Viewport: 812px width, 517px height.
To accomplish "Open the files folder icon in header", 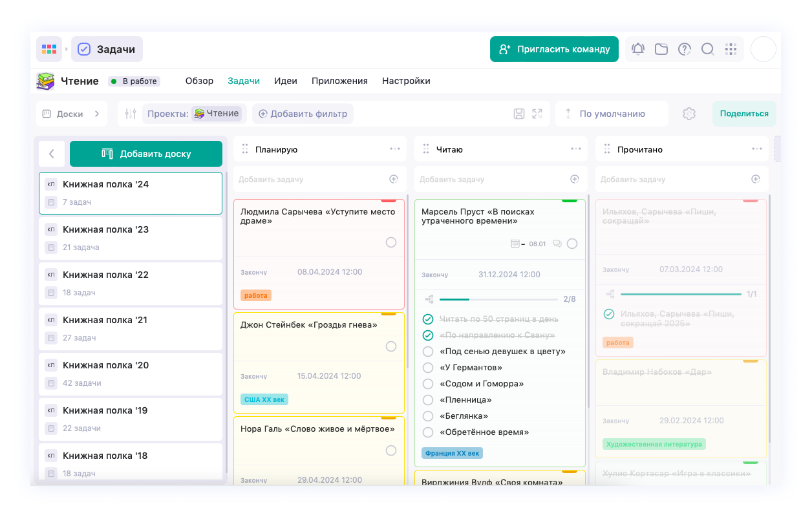I will pos(661,49).
